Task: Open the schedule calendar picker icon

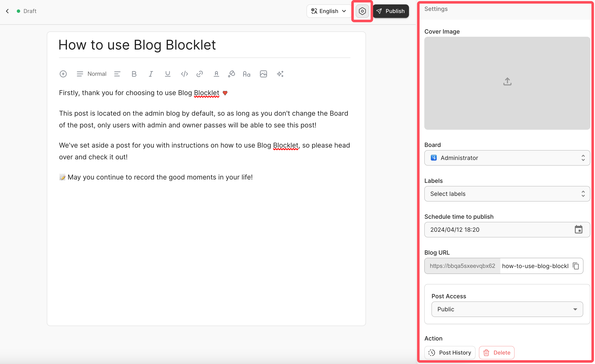Action: pyautogui.click(x=578, y=230)
